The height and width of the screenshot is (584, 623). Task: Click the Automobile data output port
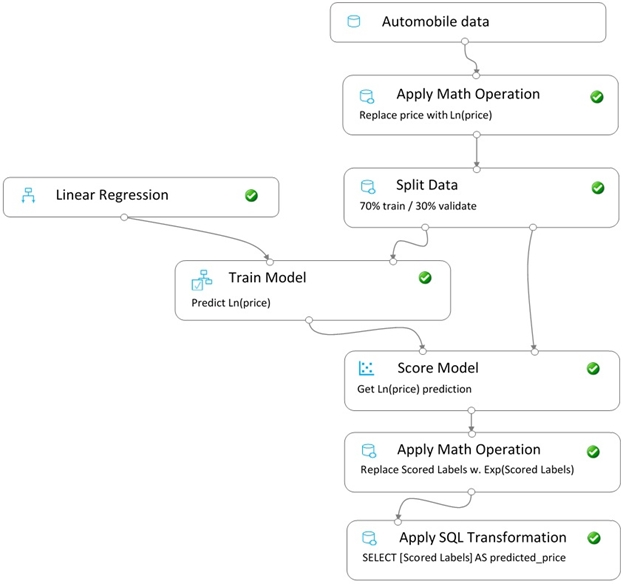click(464, 41)
